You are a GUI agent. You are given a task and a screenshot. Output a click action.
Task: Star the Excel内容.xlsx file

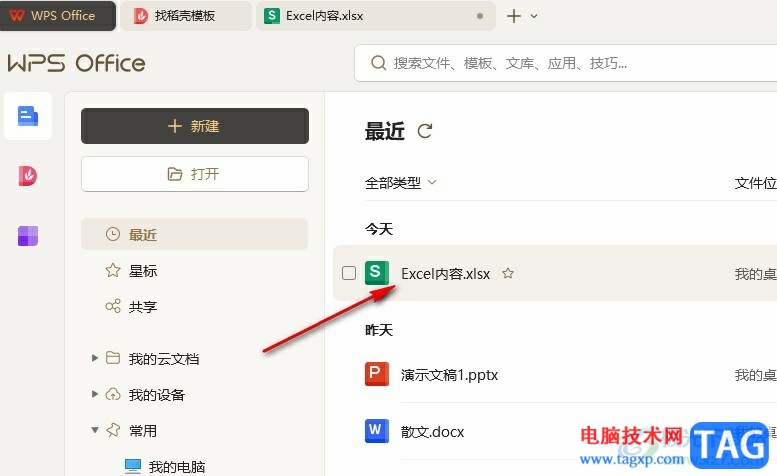508,273
